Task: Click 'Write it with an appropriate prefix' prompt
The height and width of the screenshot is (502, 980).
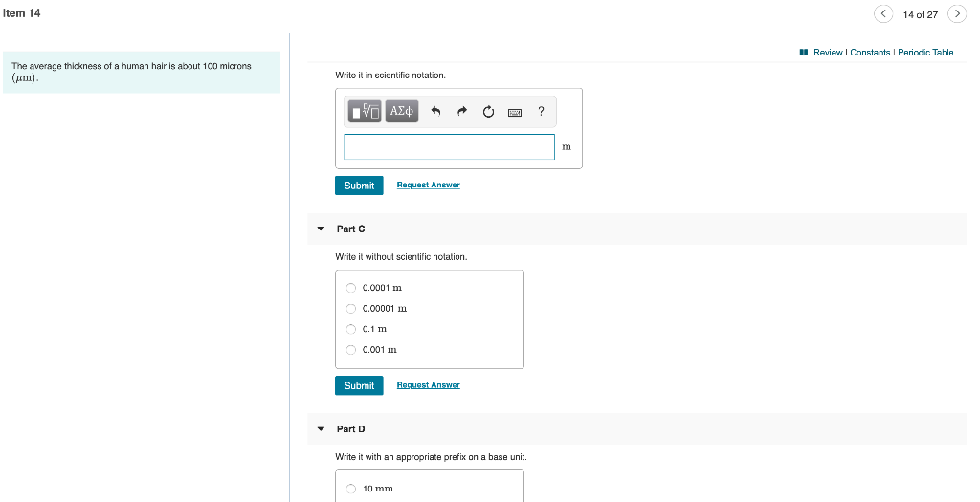Action: 431,457
